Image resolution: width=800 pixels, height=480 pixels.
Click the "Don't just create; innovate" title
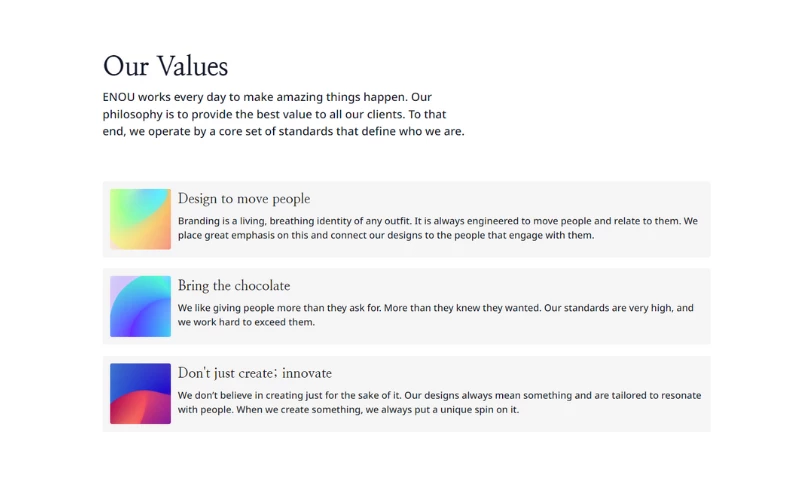point(255,373)
